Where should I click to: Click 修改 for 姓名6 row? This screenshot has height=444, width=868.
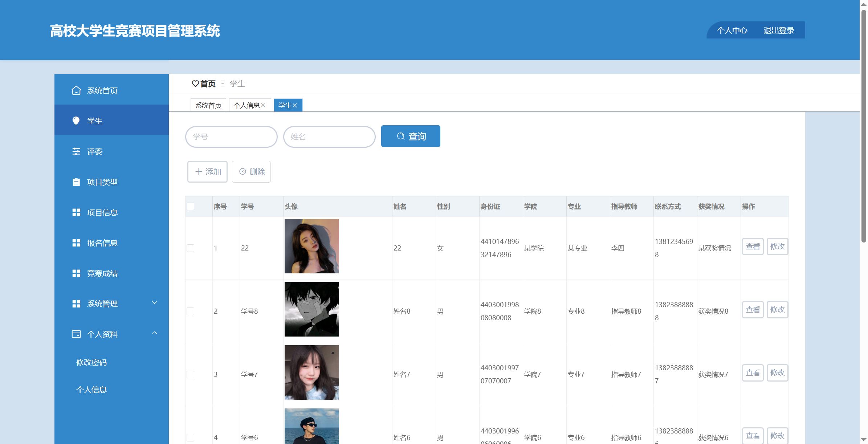[x=778, y=436]
